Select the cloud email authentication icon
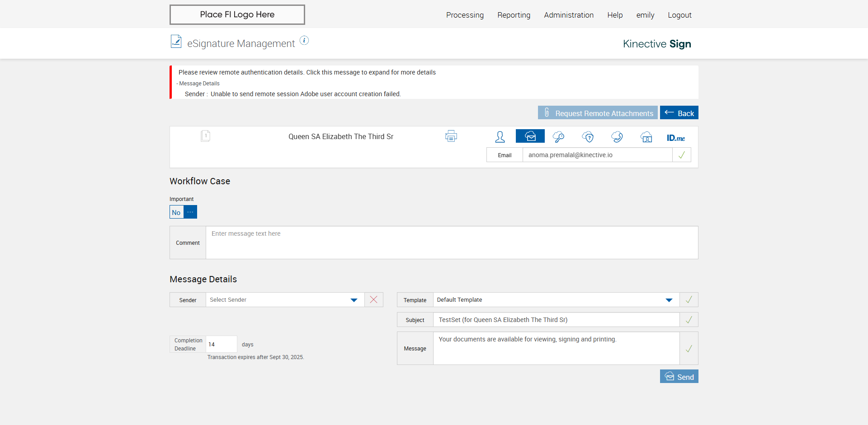 coord(530,136)
